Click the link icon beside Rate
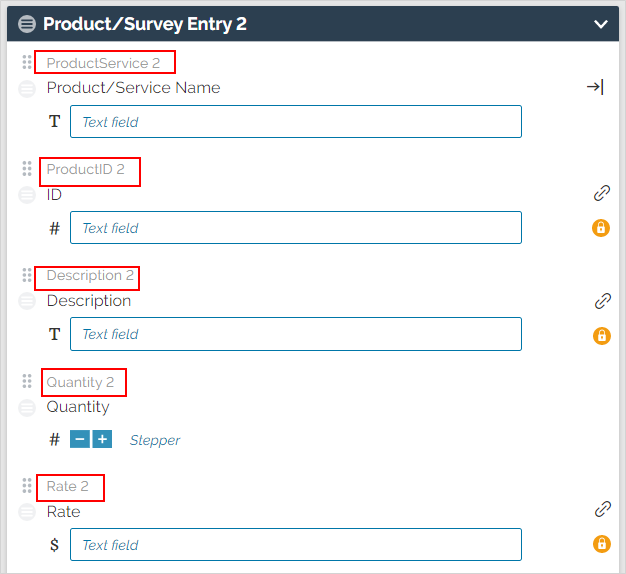This screenshot has width=626, height=574. click(602, 509)
